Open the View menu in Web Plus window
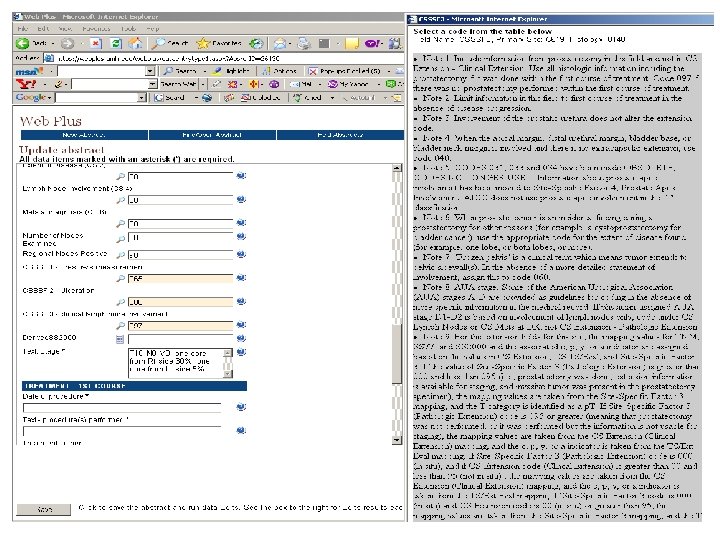The image size is (720, 540). pos(65,28)
